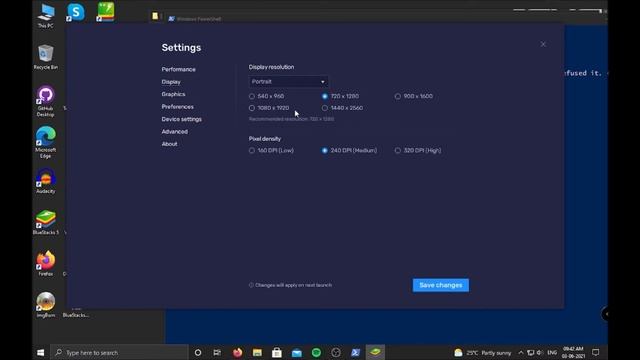Click the Save changes button

coord(441,285)
